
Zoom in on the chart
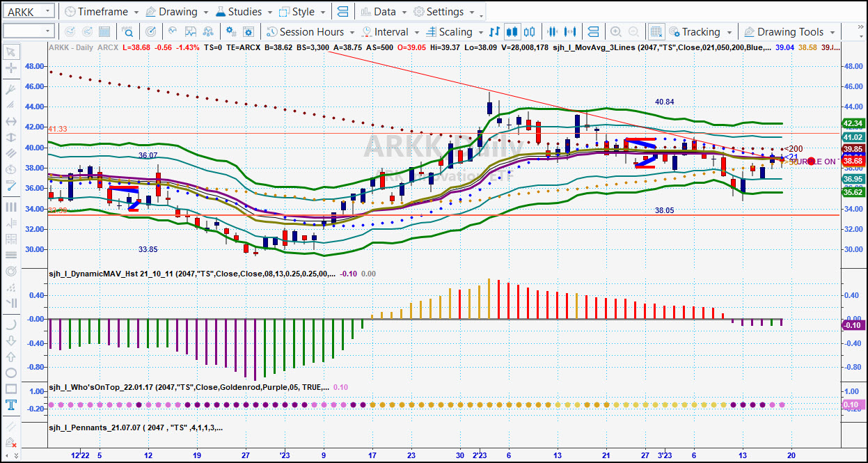pyautogui.click(x=616, y=31)
